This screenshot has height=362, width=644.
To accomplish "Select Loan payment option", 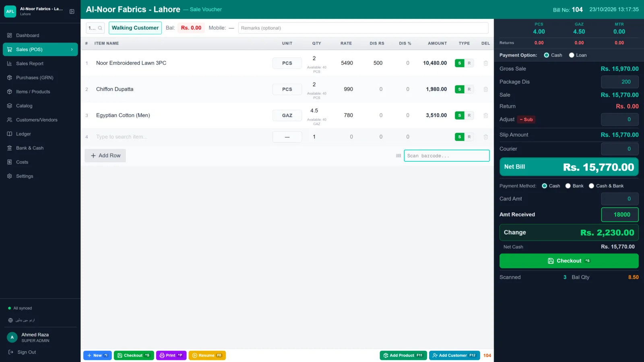I will [x=578, y=55].
